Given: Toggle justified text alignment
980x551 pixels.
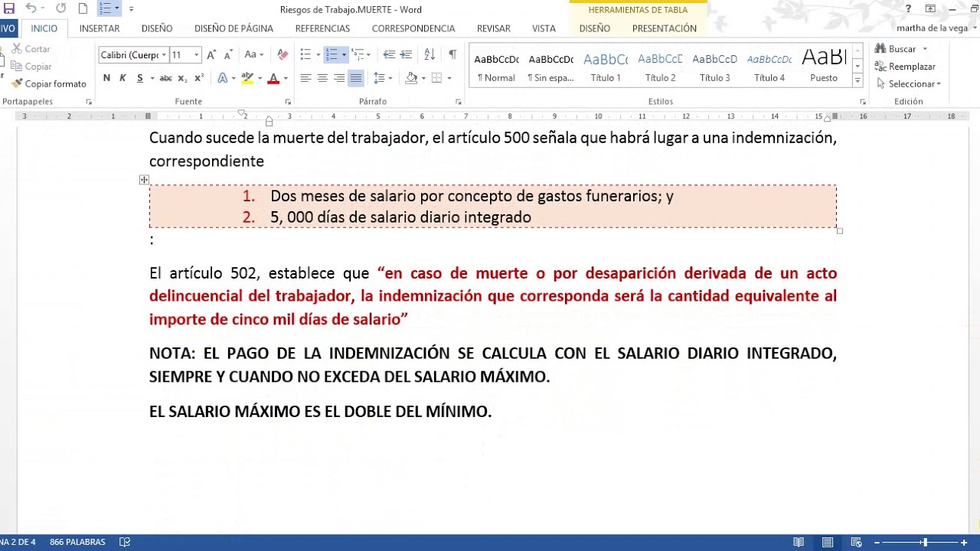Looking at the screenshot, I should (x=356, y=78).
